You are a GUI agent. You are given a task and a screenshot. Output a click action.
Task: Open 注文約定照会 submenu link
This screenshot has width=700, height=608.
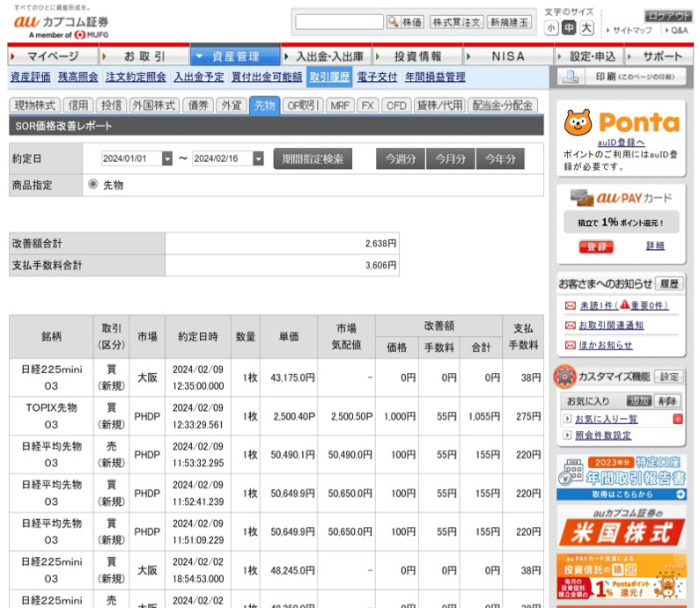(x=136, y=77)
